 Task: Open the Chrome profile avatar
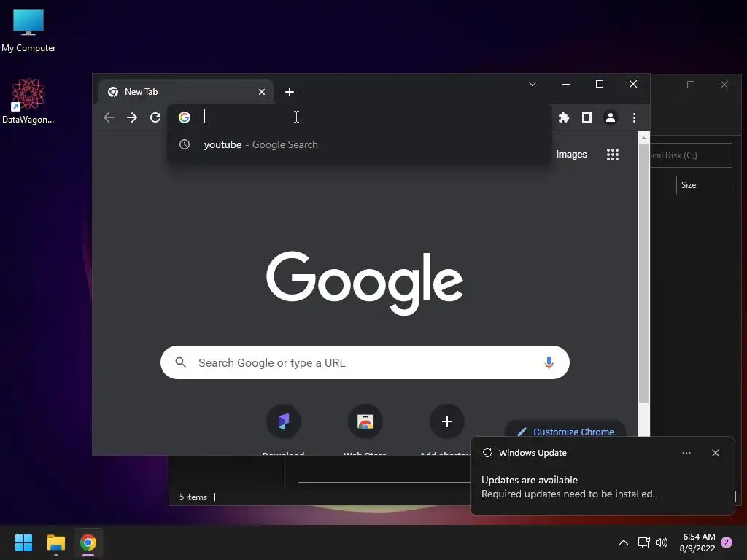[611, 117]
